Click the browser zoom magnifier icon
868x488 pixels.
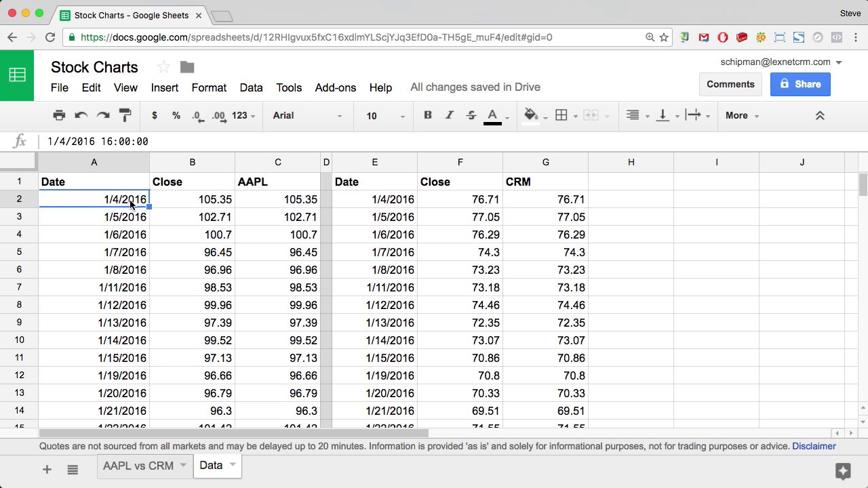tap(650, 37)
